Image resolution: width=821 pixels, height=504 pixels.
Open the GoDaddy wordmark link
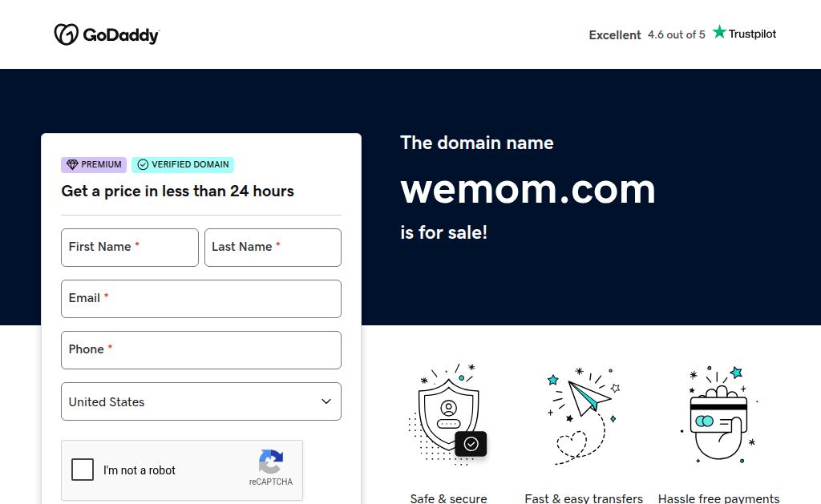tap(121, 35)
